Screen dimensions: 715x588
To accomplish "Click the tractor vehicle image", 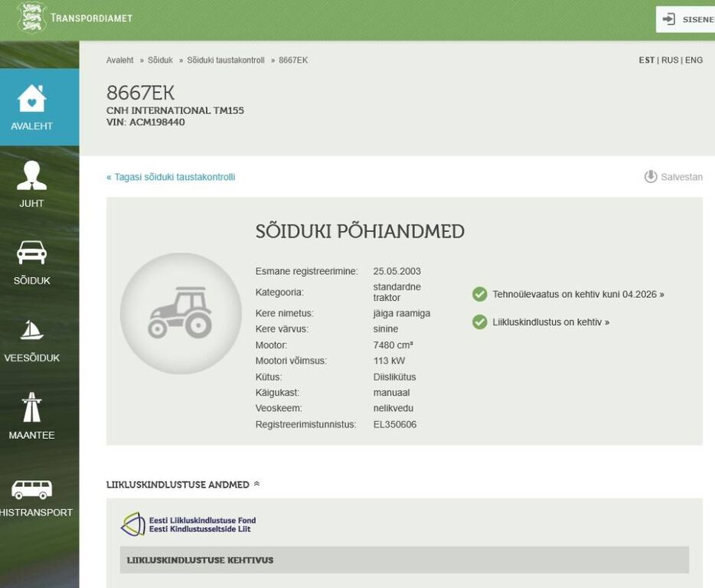I will pyautogui.click(x=181, y=313).
